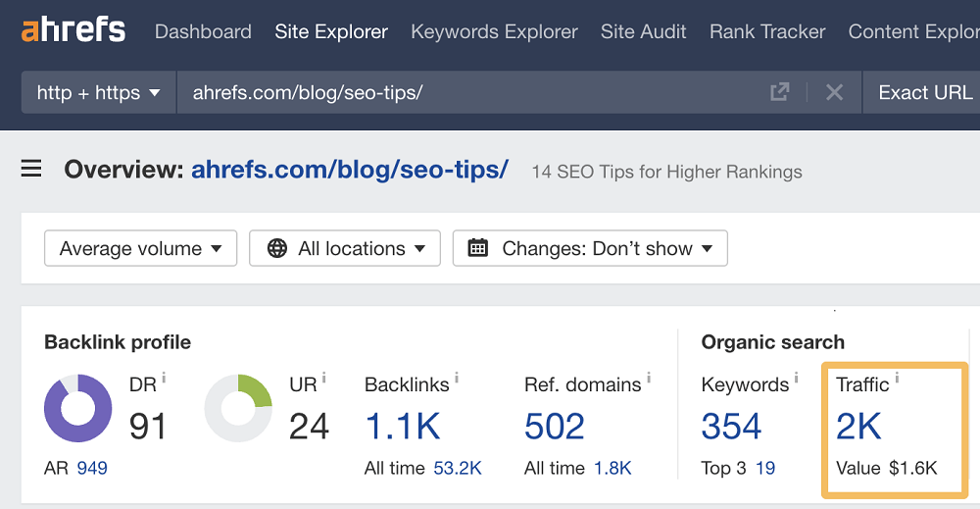The image size is (980, 509).
Task: Click the DR info icon
Action: pyautogui.click(x=163, y=378)
